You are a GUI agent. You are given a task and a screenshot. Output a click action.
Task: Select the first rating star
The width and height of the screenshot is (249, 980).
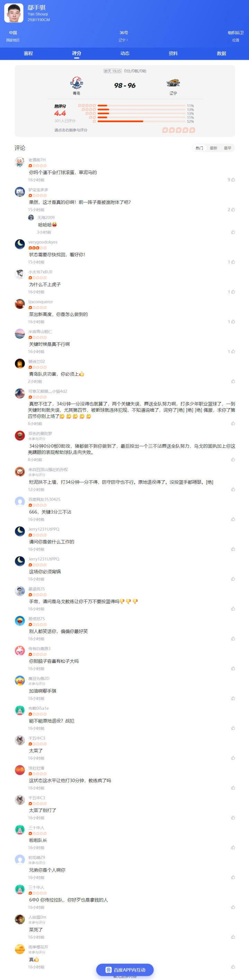coord(165,130)
